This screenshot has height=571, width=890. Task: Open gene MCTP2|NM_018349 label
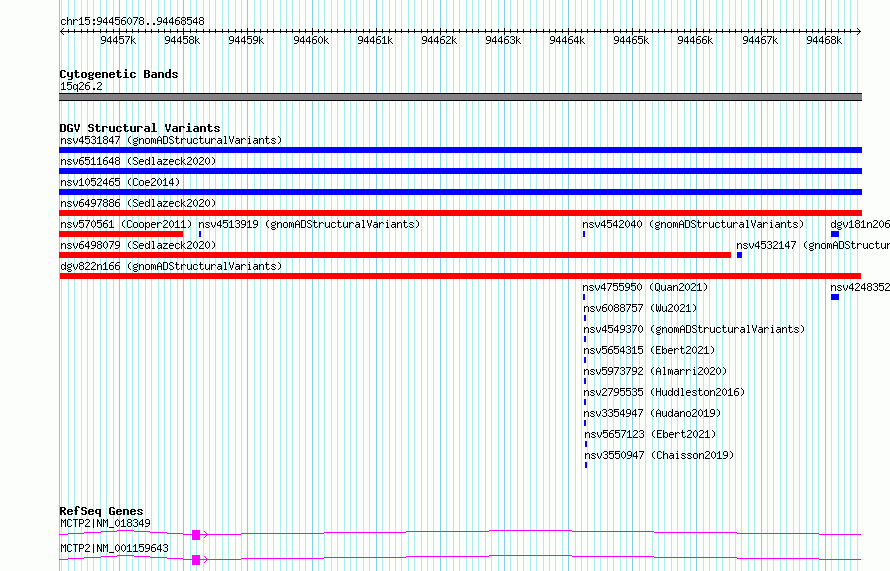tap(105, 523)
